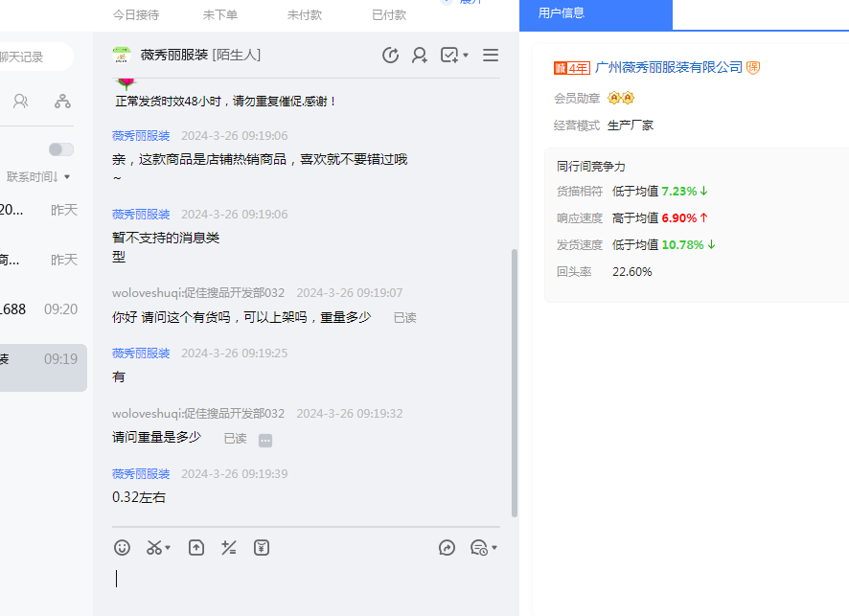
Task: Click the organization structure icon in sidebar
Action: (63, 101)
